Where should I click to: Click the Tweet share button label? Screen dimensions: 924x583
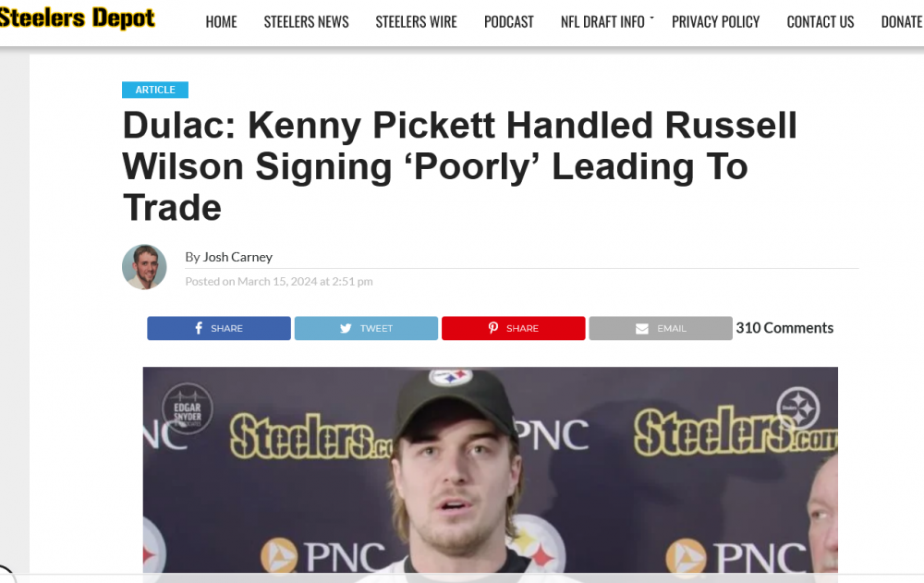pyautogui.click(x=376, y=328)
